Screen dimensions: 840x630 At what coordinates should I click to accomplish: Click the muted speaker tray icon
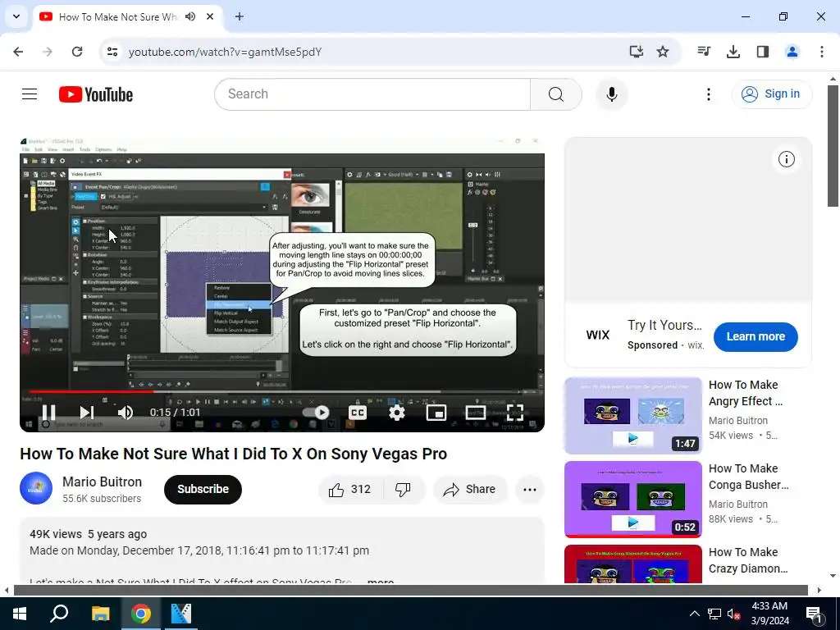tap(733, 614)
